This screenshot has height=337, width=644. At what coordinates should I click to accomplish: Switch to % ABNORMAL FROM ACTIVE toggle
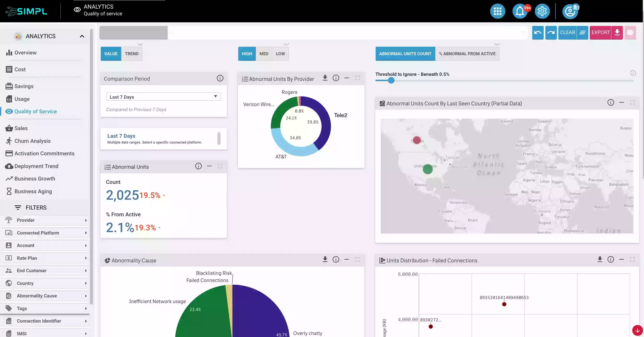pos(467,54)
